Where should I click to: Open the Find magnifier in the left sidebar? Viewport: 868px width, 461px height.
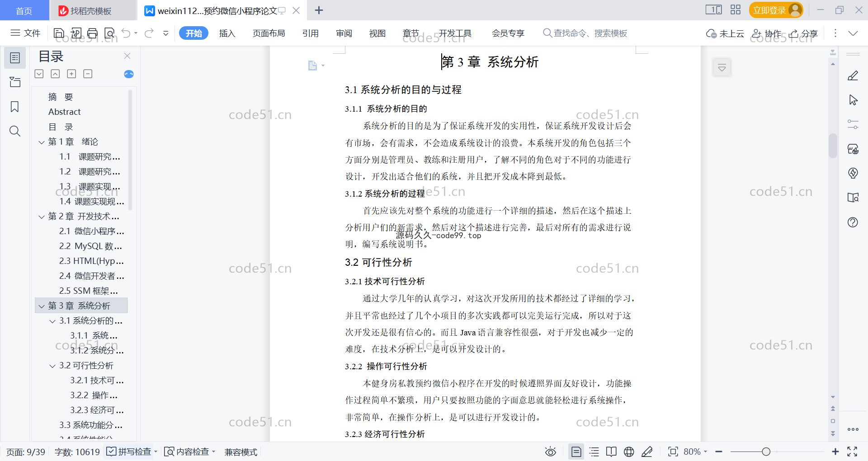coord(15,131)
